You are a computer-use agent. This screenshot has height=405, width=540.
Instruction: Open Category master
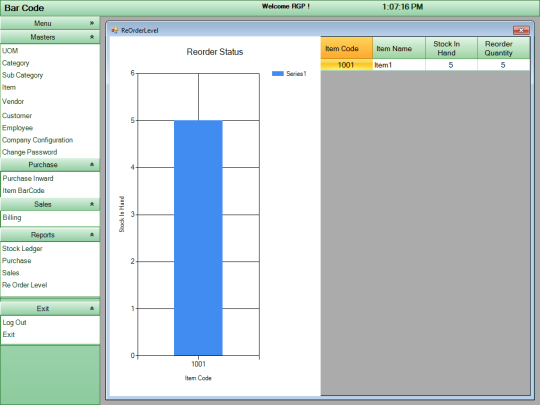click(15, 63)
